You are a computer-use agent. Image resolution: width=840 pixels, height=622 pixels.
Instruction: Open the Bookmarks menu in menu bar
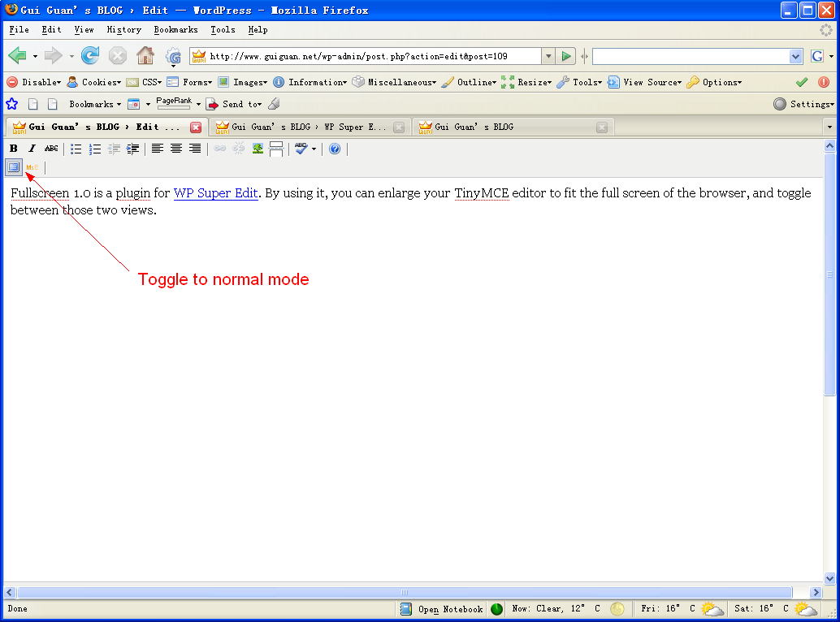coord(175,30)
